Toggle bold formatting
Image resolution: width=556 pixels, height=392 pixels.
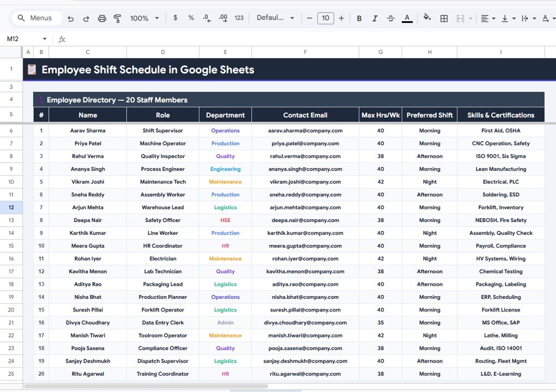point(359,18)
